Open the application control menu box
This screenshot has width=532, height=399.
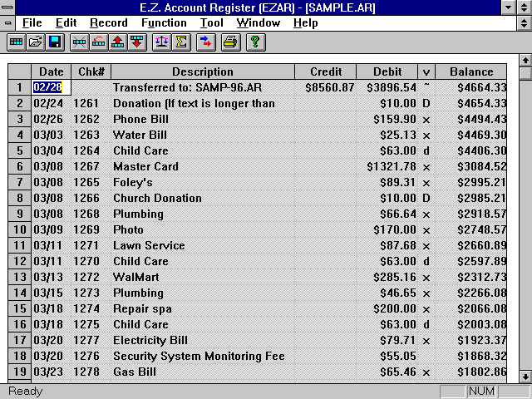pos(7,7)
